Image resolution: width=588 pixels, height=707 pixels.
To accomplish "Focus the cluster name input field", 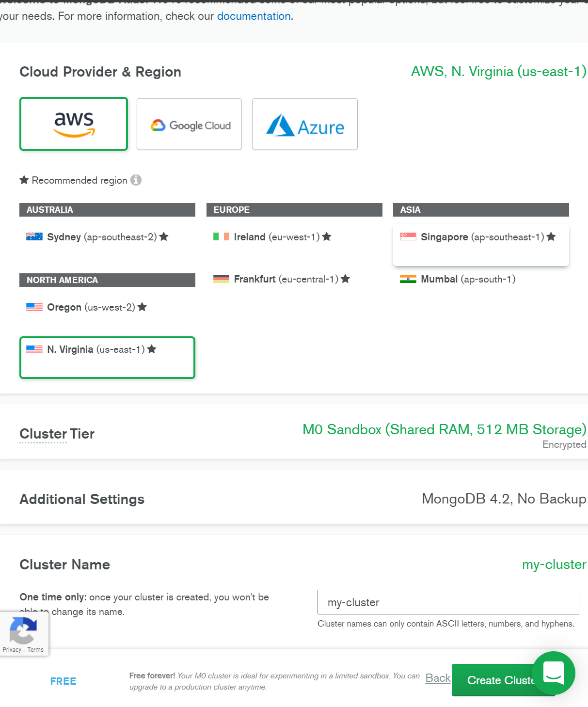I will coord(448,602).
